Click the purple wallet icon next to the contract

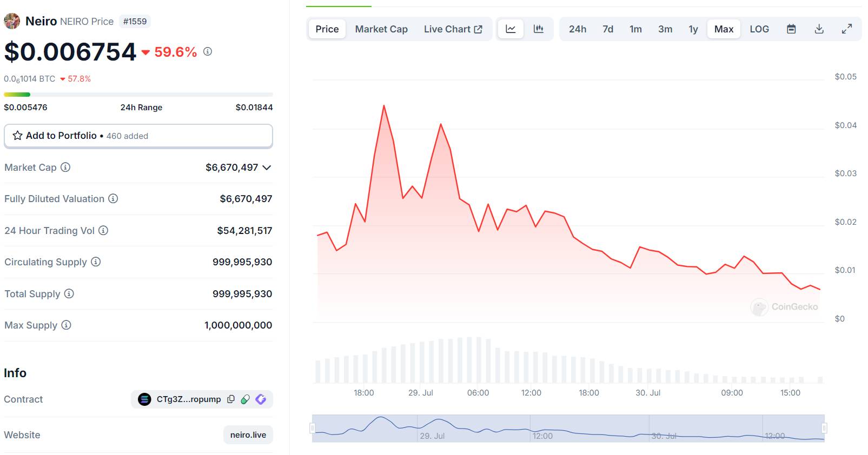pyautogui.click(x=261, y=399)
